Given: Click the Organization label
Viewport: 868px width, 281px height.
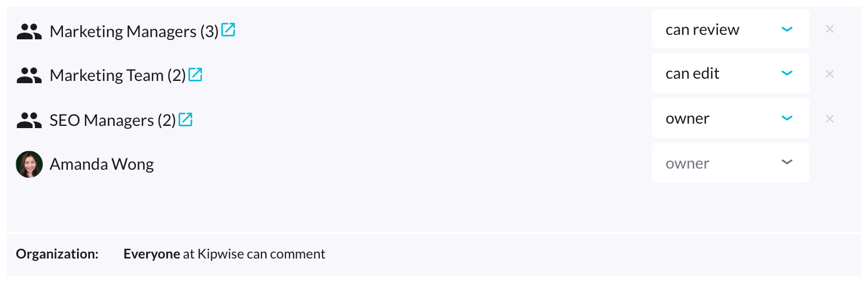Looking at the screenshot, I should (57, 254).
